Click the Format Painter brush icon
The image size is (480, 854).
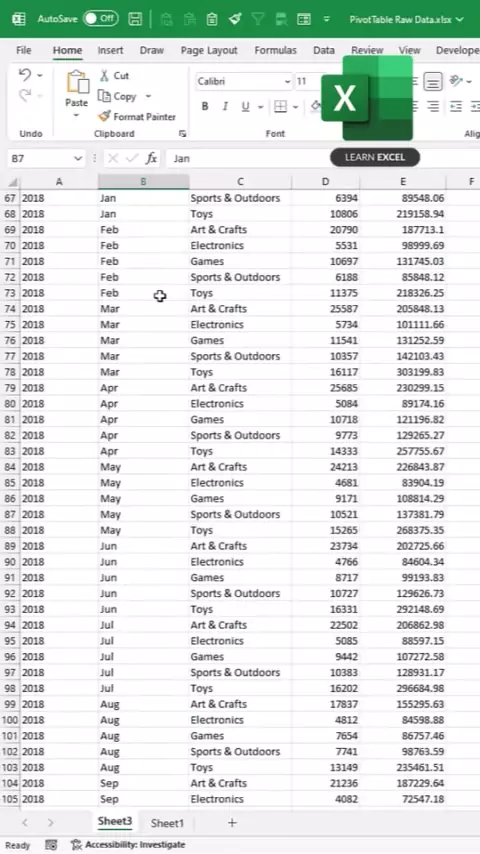coord(105,116)
